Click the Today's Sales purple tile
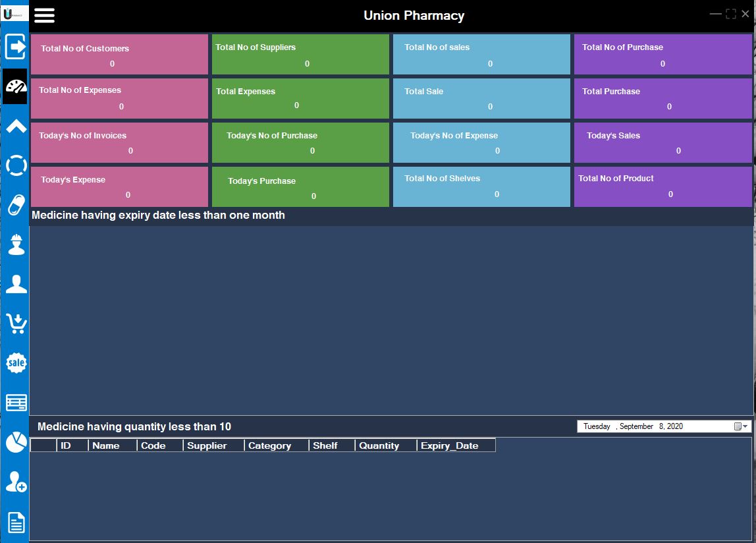This screenshot has width=756, height=543. [x=662, y=142]
